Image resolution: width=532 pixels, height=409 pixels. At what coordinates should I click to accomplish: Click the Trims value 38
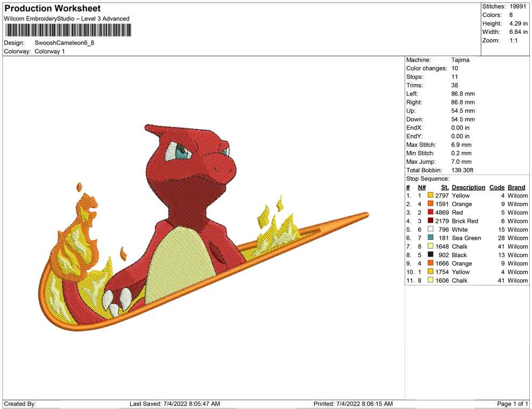pyautogui.click(x=455, y=85)
